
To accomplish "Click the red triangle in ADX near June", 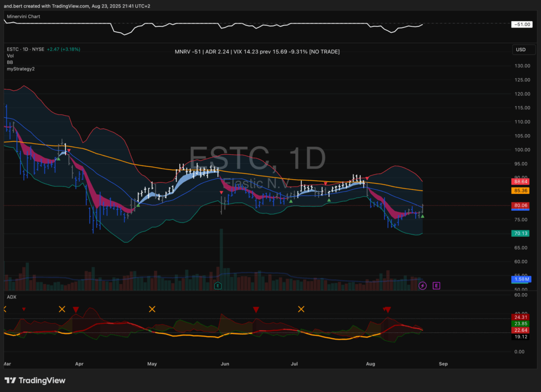I will 256,310.
